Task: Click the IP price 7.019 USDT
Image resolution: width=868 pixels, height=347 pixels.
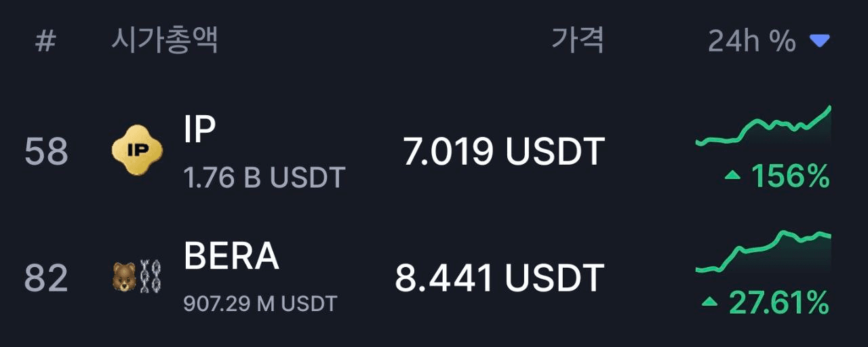Action: [x=504, y=151]
